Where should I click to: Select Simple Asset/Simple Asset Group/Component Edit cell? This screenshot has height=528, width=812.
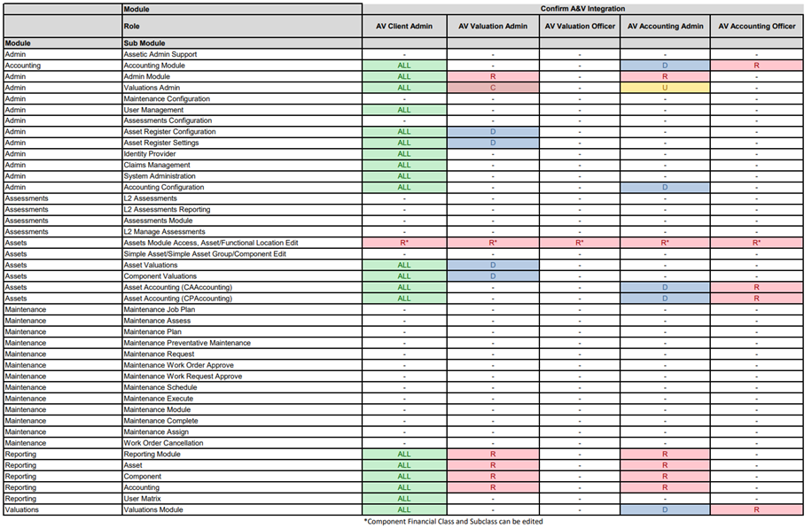[x=242, y=253]
